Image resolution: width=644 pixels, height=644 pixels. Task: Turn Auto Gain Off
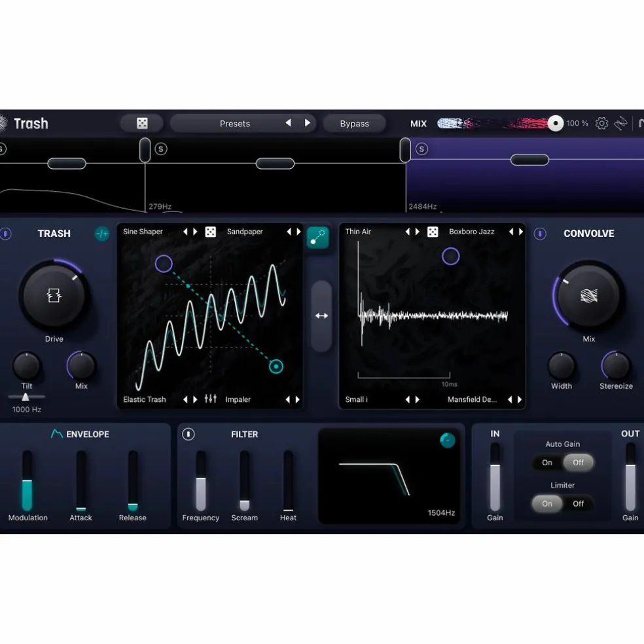(578, 463)
